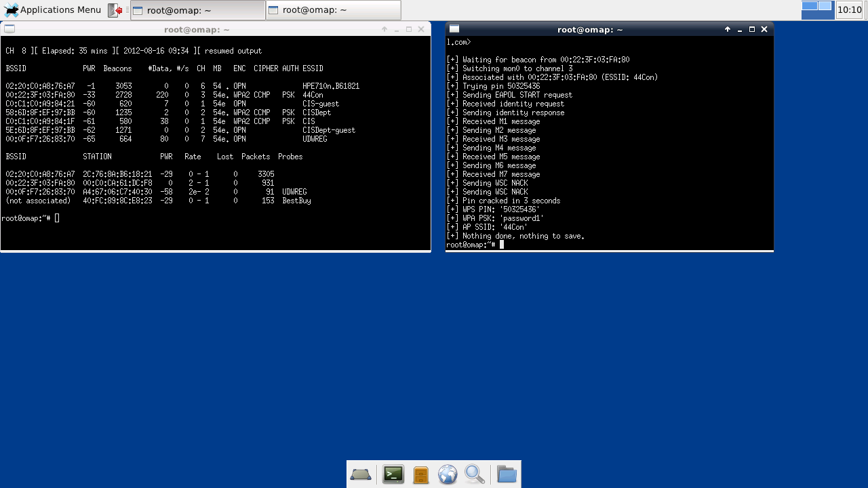This screenshot has width=868, height=488.
Task: Maximize the right terminal window
Action: [752, 29]
